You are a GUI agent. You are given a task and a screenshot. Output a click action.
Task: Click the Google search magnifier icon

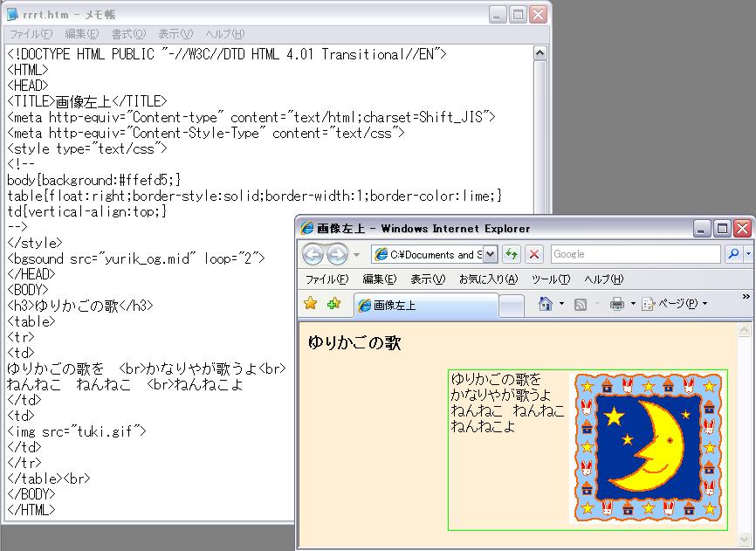[x=734, y=254]
